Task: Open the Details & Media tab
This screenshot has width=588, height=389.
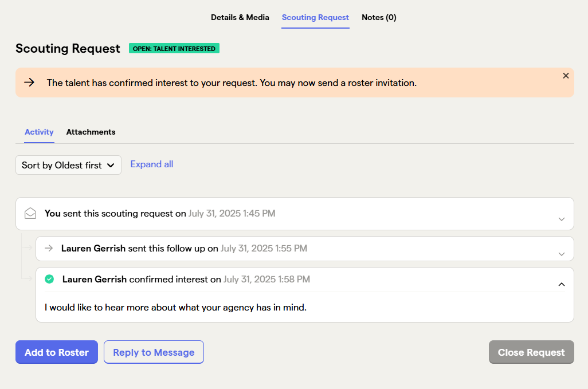Action: [240, 17]
